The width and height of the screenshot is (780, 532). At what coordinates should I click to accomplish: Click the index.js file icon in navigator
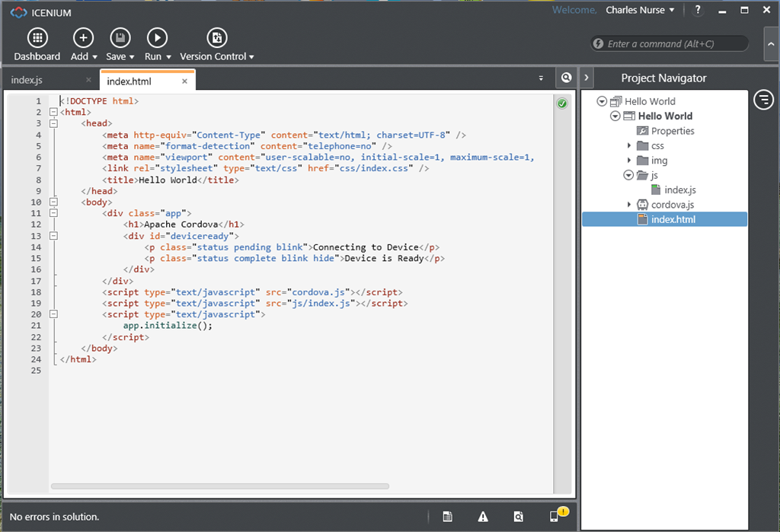(x=656, y=190)
